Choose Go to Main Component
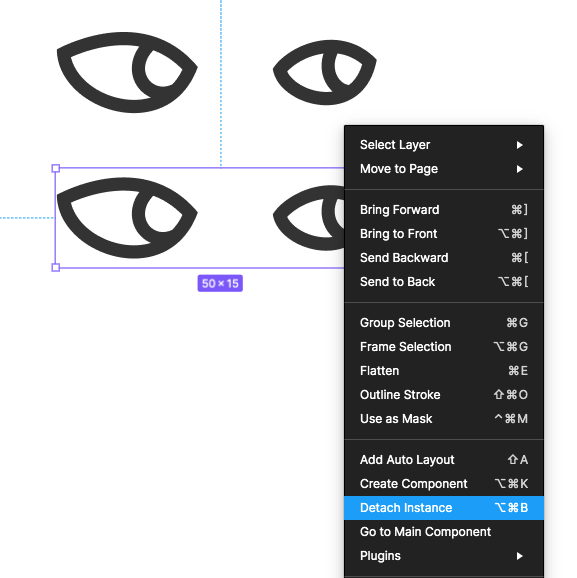The width and height of the screenshot is (577, 578). pyautogui.click(x=444, y=532)
